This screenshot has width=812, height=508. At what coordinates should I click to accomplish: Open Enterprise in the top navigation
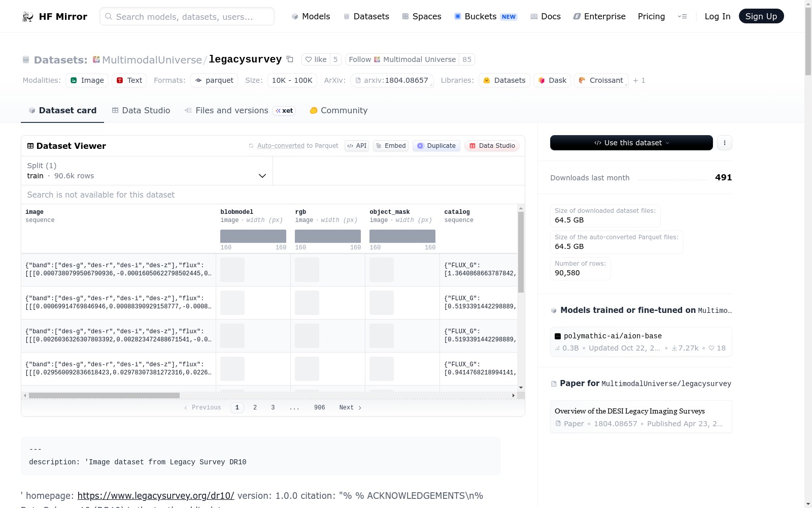[599, 16]
